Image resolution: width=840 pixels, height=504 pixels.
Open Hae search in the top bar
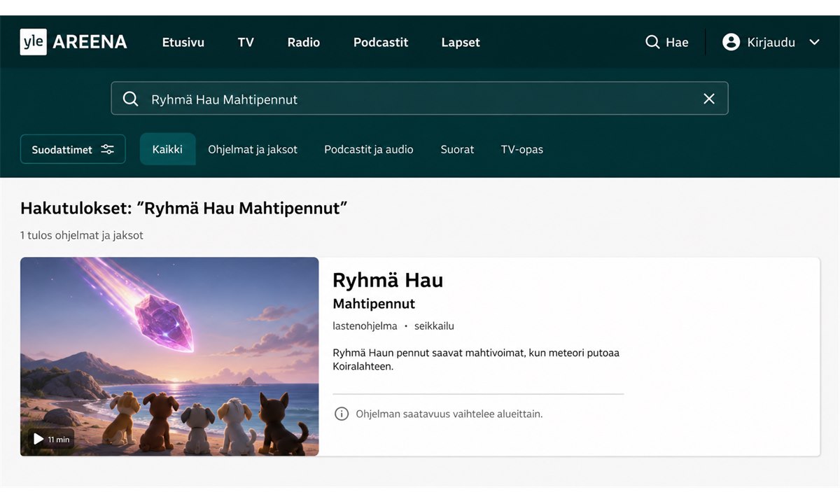[666, 42]
